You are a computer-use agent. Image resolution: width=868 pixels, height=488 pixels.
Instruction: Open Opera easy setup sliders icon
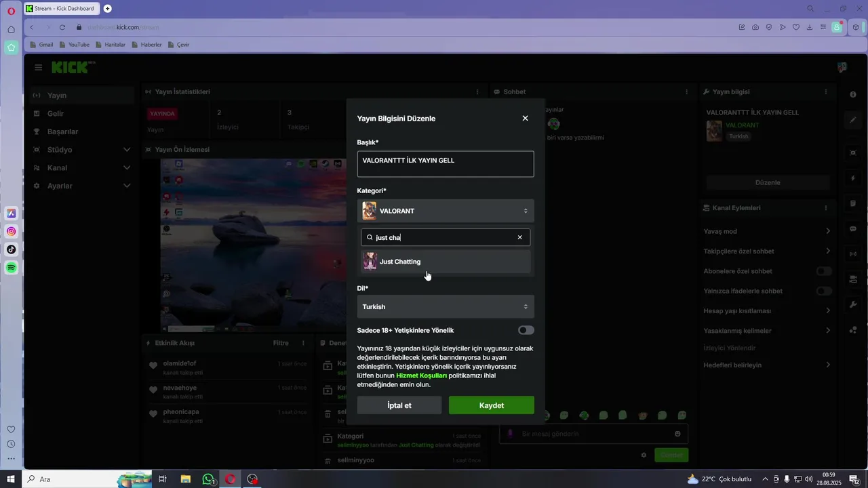click(823, 27)
